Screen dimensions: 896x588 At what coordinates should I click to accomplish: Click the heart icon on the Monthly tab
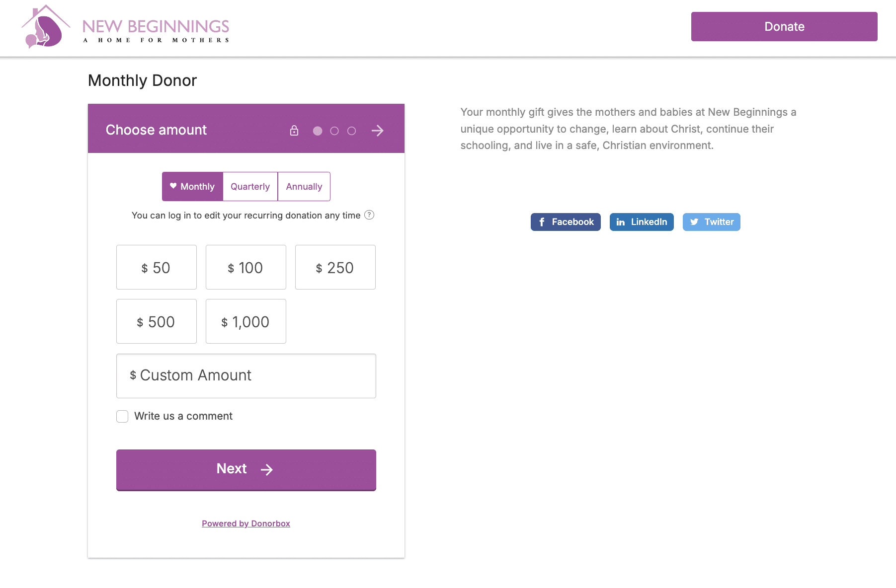tap(173, 186)
